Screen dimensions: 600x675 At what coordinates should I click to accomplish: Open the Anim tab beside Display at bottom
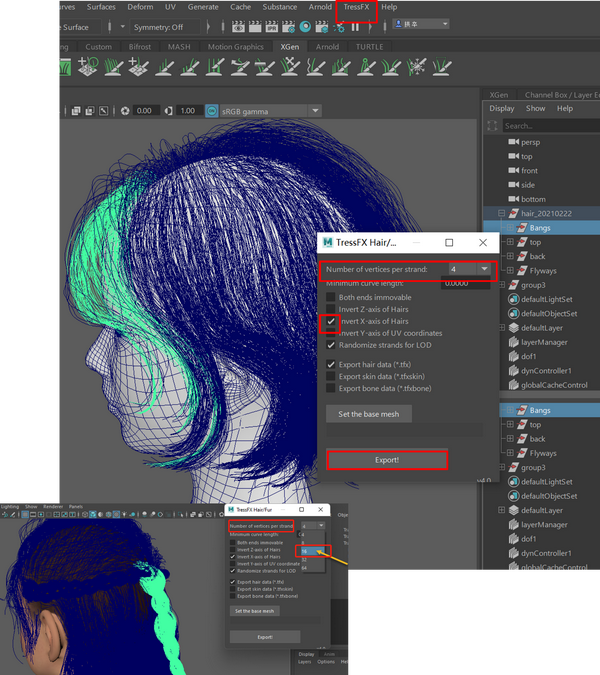coord(329,654)
